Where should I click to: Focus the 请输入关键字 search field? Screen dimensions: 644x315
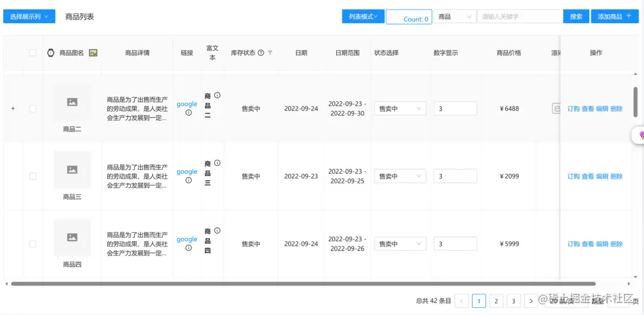(520, 17)
